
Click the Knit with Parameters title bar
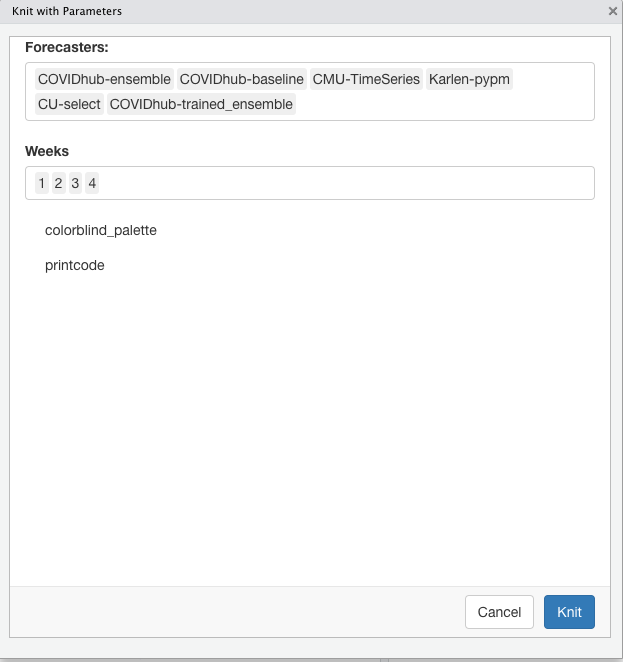pos(300,11)
